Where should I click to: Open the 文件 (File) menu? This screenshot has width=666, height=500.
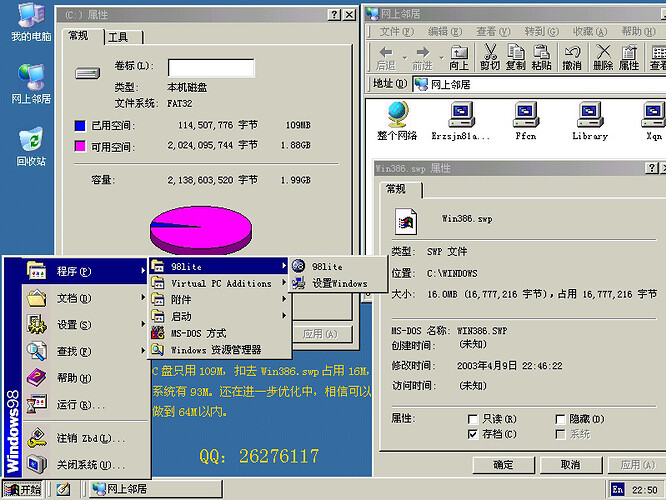tap(396, 32)
